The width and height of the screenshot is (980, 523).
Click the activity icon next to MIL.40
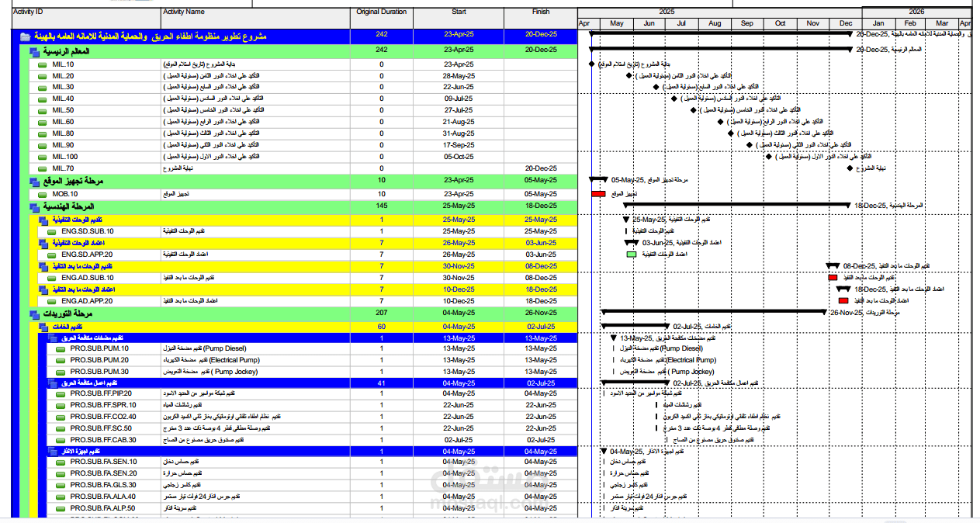[x=43, y=99]
